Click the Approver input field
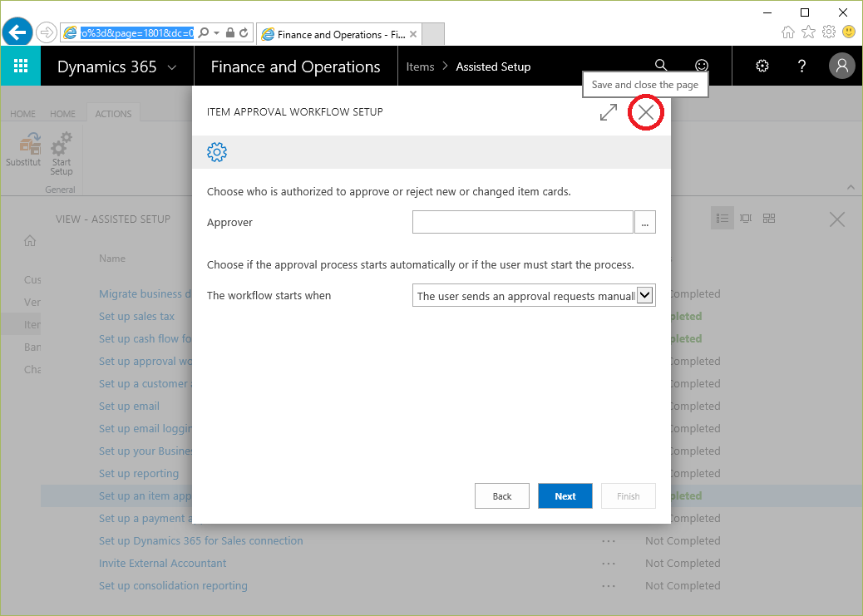Viewport: 863px width, 616px height. [x=522, y=222]
